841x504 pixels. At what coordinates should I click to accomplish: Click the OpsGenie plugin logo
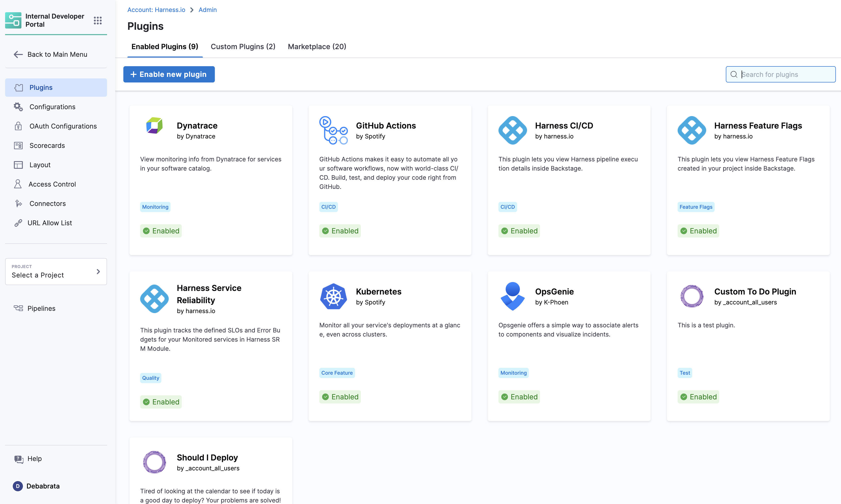tap(512, 297)
